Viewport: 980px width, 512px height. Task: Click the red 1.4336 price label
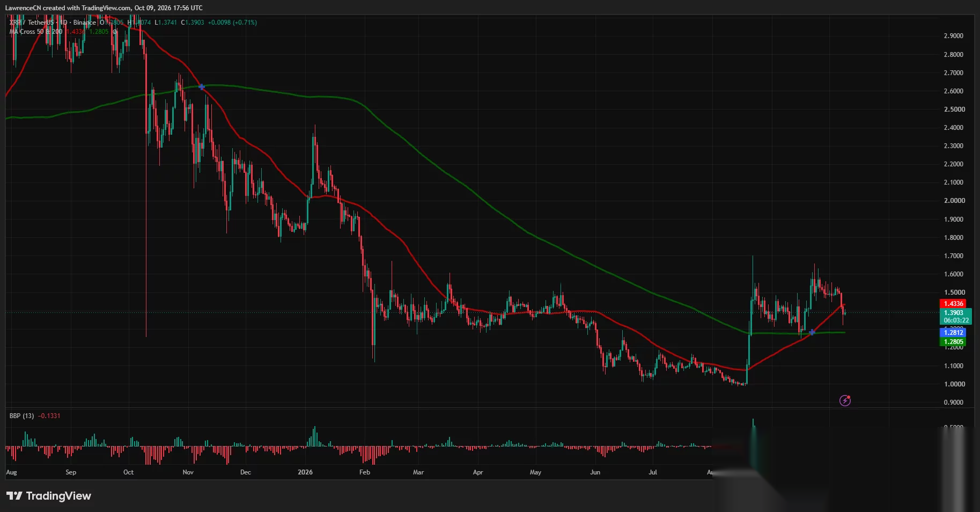954,304
